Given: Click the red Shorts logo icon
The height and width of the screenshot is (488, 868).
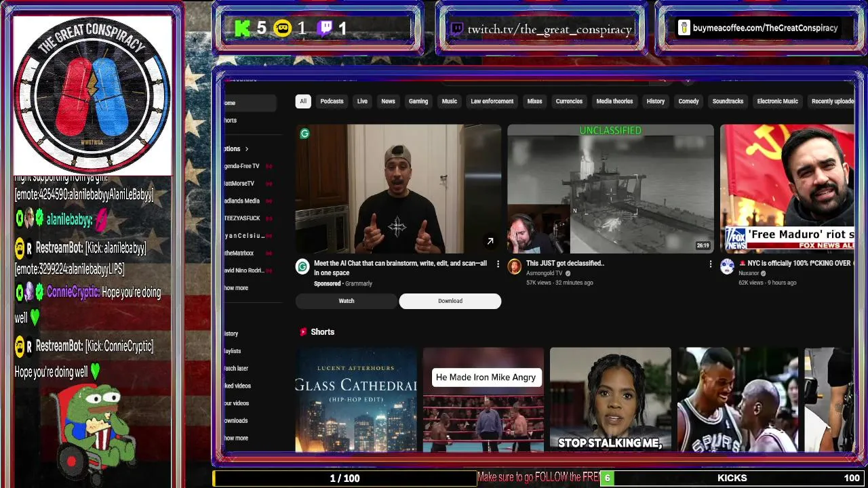Looking at the screenshot, I should [x=303, y=331].
